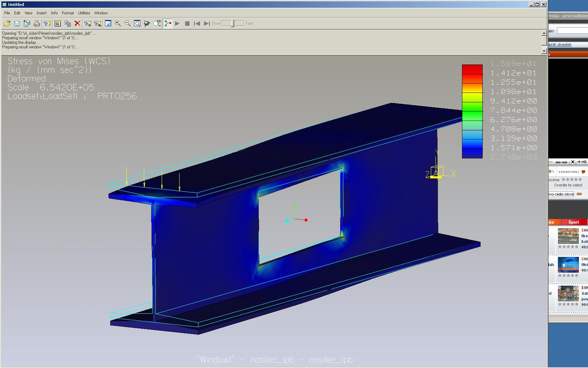Screen dimensions: 588x368
Task: Click the open file folder icon
Action: (7, 23)
